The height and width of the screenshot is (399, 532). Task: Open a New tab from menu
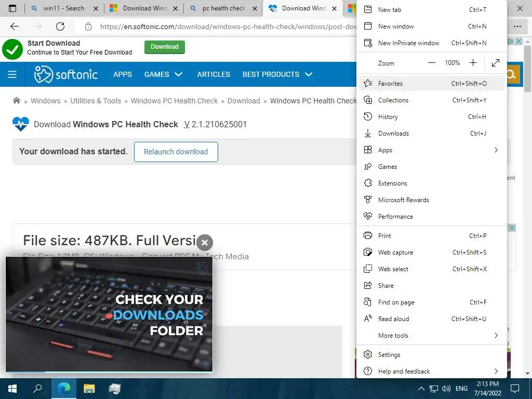pyautogui.click(x=432, y=10)
